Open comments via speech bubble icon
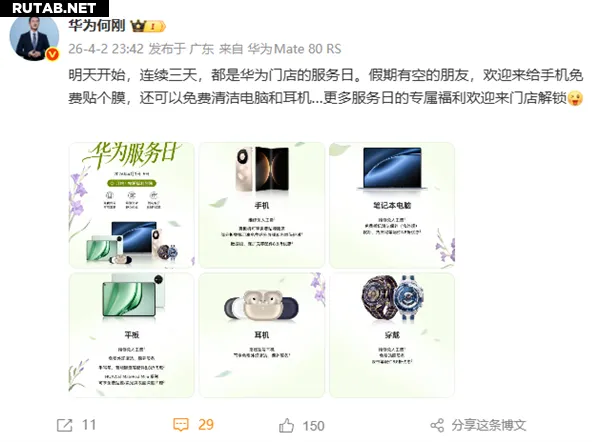This screenshot has width=600, height=442. (181, 424)
